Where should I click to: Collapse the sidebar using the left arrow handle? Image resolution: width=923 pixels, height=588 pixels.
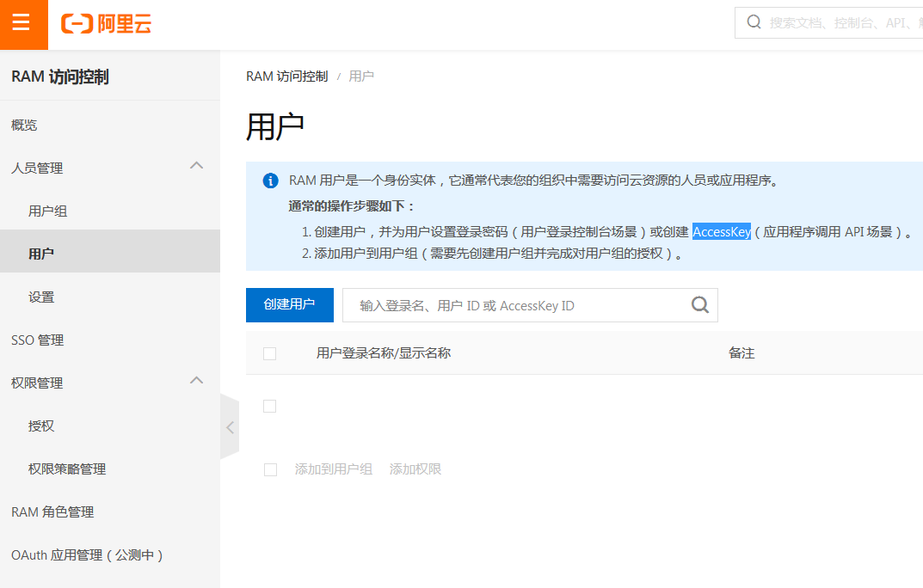[229, 426]
